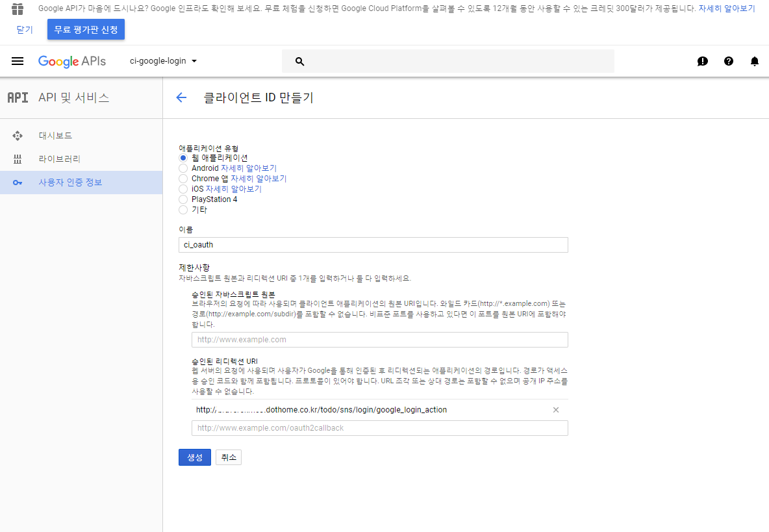Image resolution: width=769 pixels, height=532 pixels.
Task: Open Android 자세히 알아보기 link
Action: tap(249, 168)
